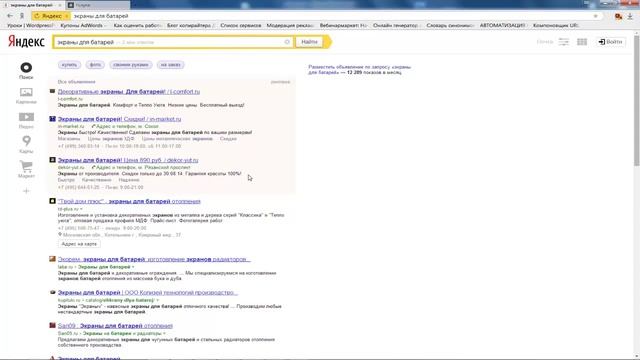This screenshot has height=360, width=640.
Task: Click Разместить объявление по запросу link
Action: coord(360,69)
